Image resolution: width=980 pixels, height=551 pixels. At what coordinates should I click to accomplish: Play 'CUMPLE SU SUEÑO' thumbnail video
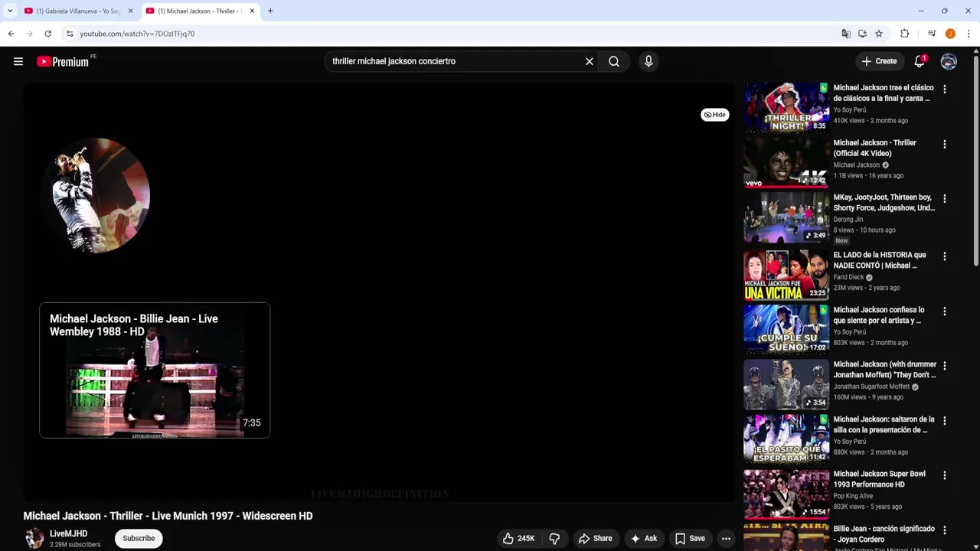coord(786,329)
